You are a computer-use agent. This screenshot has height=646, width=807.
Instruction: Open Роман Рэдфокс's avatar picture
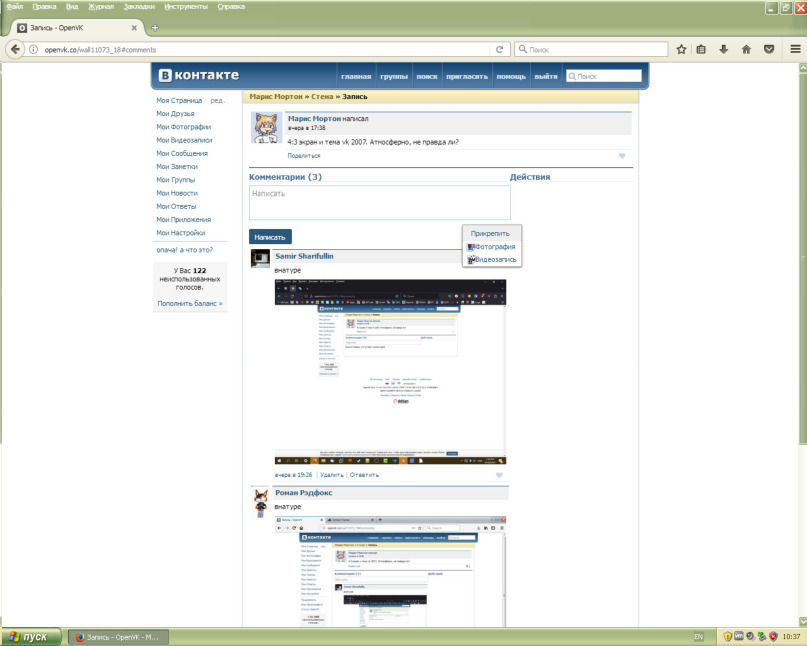tap(261, 503)
